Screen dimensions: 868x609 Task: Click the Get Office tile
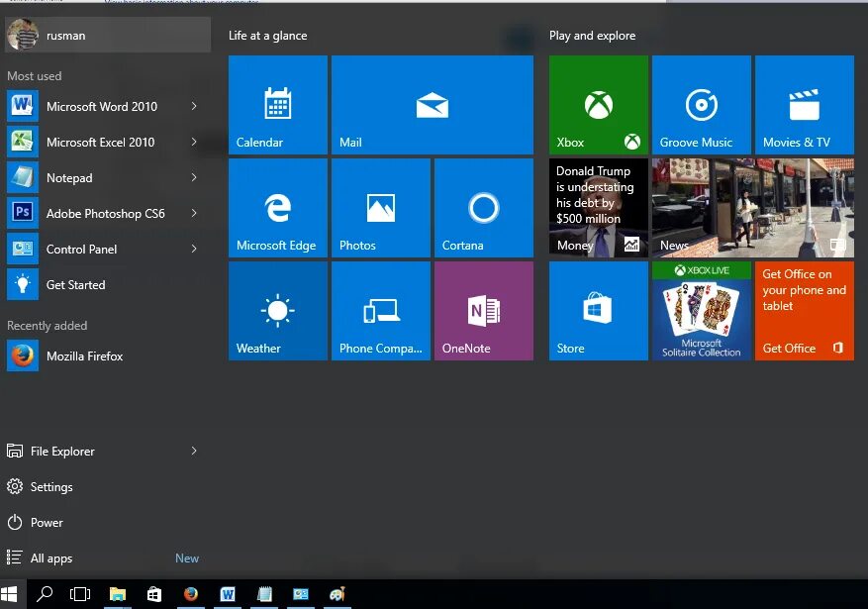[805, 311]
